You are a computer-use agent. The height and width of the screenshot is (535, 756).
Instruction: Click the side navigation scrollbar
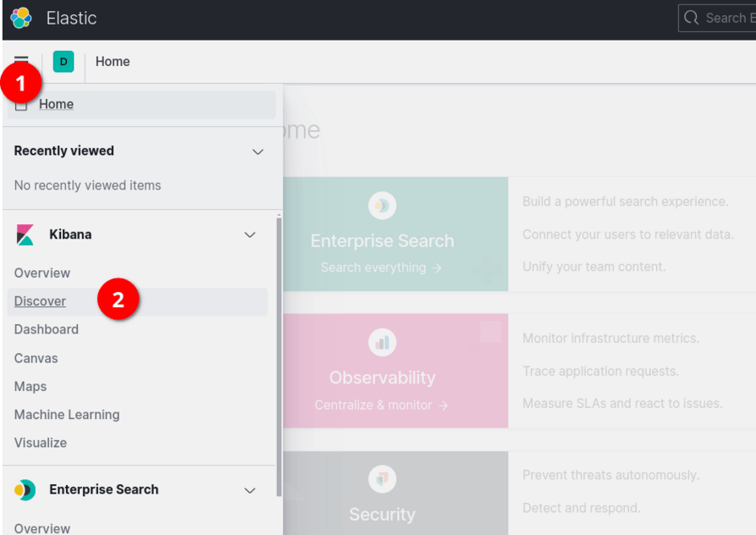point(279,356)
